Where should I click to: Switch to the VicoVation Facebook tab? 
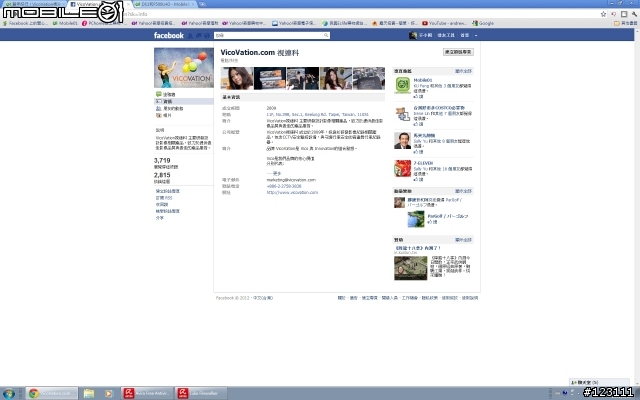click(98, 4)
